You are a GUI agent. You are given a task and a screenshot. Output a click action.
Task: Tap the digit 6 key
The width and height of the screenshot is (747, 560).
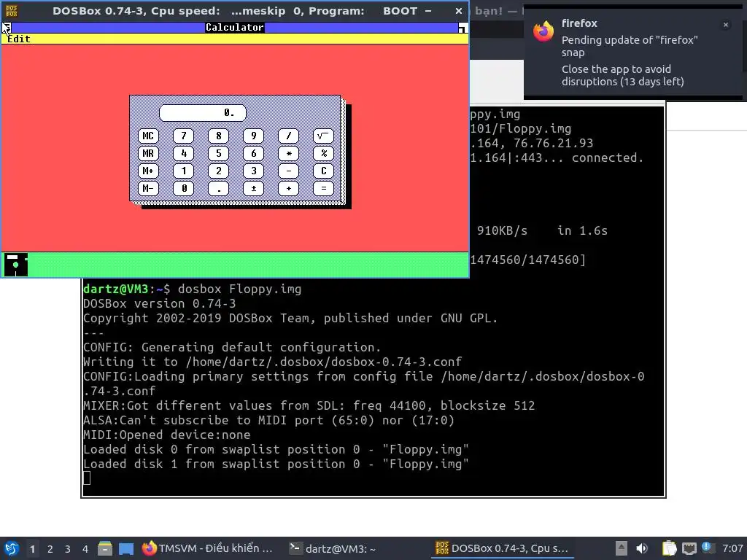(x=253, y=153)
